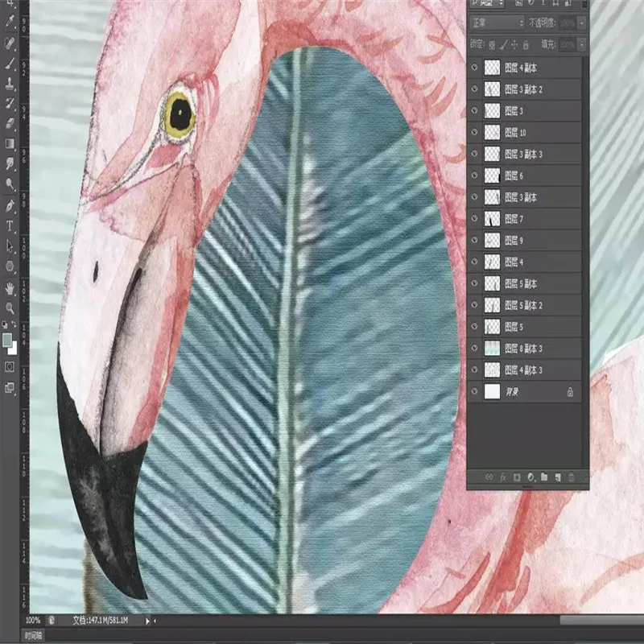Screen dimensions: 644x644
Task: Click thumbnail of layer 图层 7
Action: click(492, 219)
